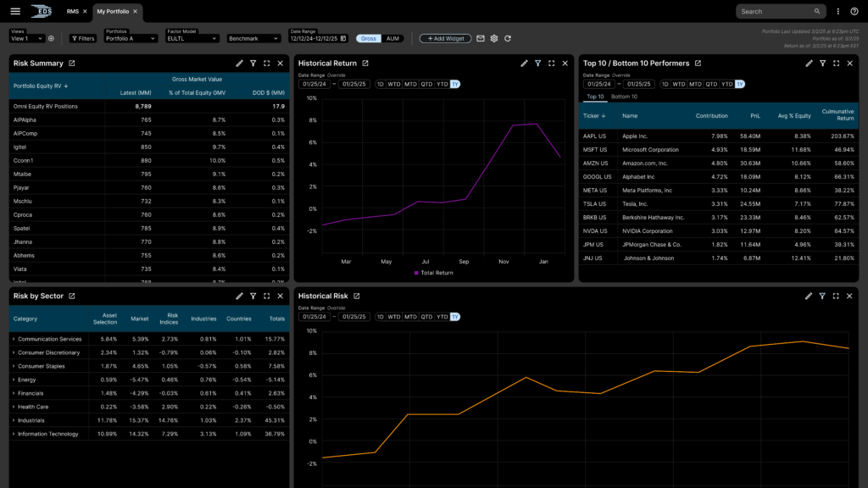Open the Factor Model dropdown showing EULTL

[192, 39]
